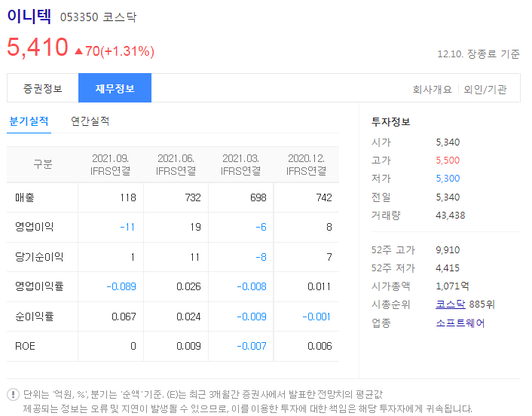Select 영업이익 value 19
This screenshot has height=416, width=532.
pyautogui.click(x=195, y=227)
